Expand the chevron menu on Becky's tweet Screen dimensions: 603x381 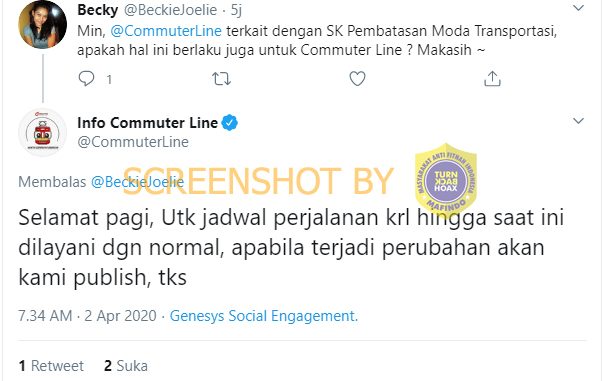(578, 8)
